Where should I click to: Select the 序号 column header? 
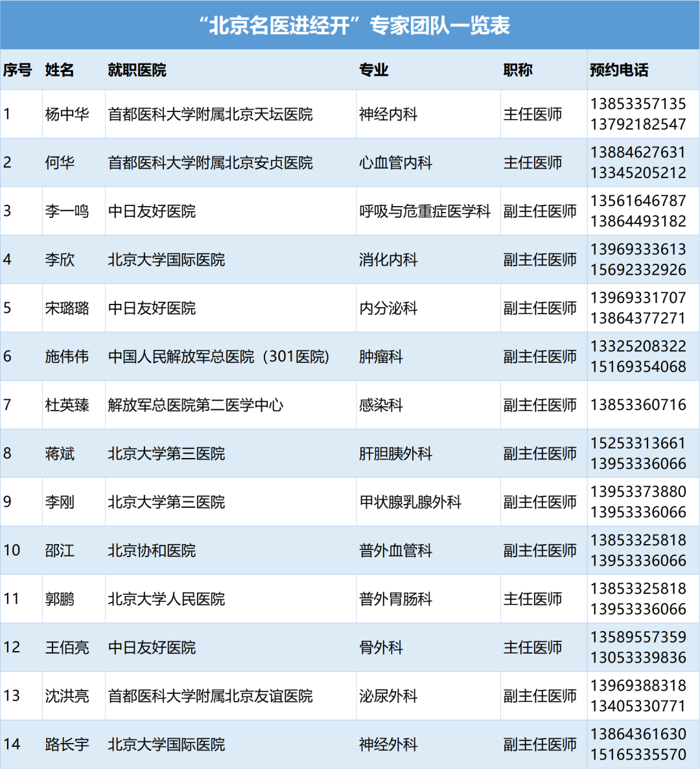(17, 70)
